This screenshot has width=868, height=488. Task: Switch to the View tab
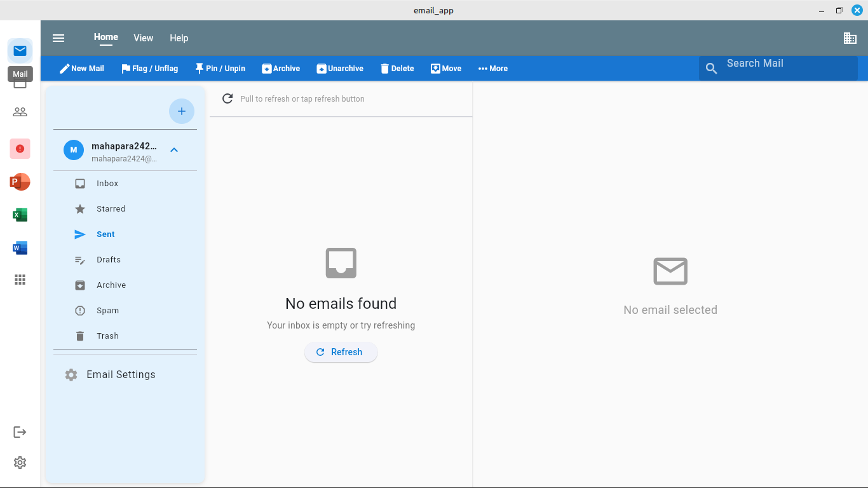point(143,38)
